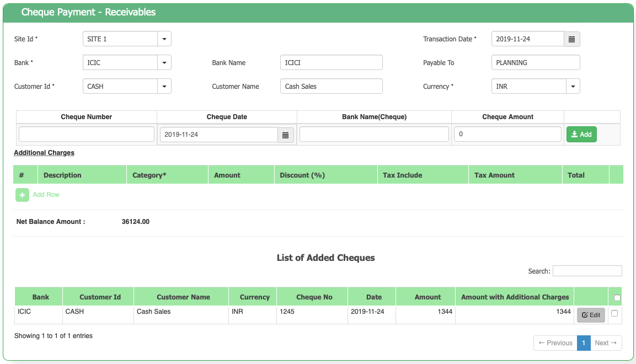636x364 pixels.
Task: Go to the Previous page
Action: point(555,343)
